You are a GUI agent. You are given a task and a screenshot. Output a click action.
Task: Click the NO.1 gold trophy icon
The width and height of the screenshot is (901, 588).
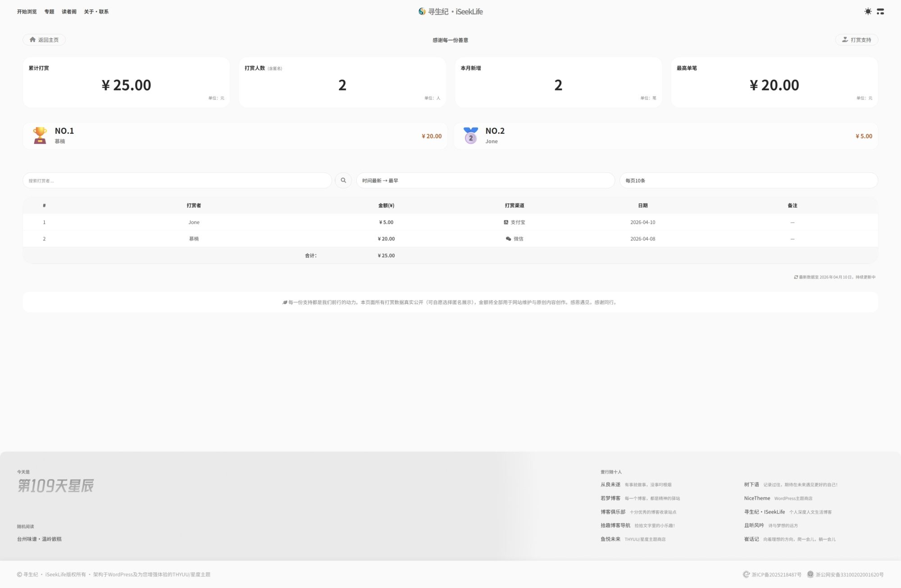[40, 135]
